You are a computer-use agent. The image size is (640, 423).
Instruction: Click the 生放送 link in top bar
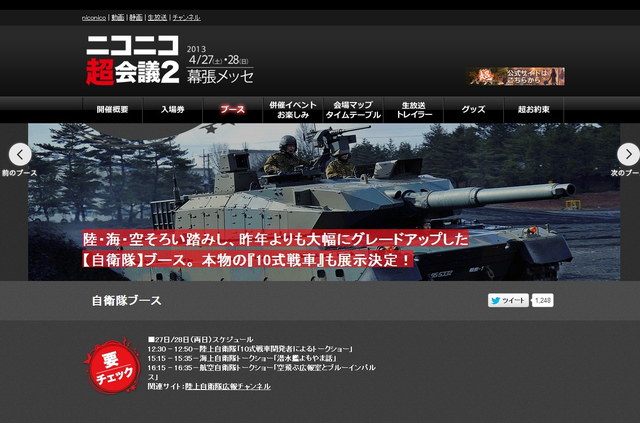click(x=157, y=17)
